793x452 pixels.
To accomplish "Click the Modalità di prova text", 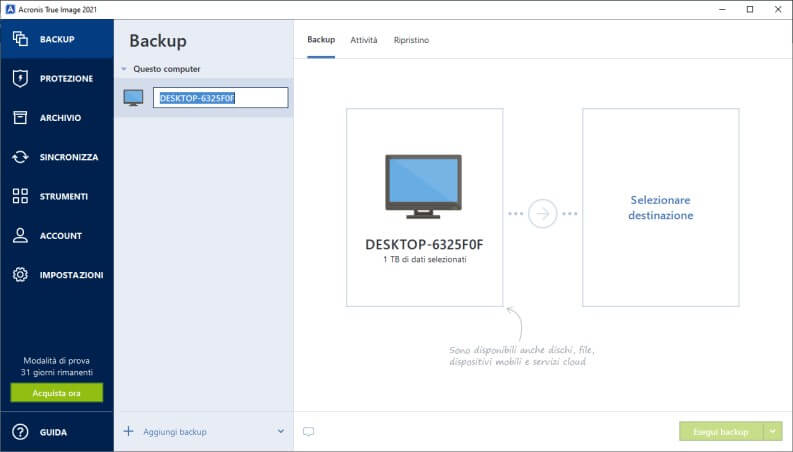I will coord(57,360).
